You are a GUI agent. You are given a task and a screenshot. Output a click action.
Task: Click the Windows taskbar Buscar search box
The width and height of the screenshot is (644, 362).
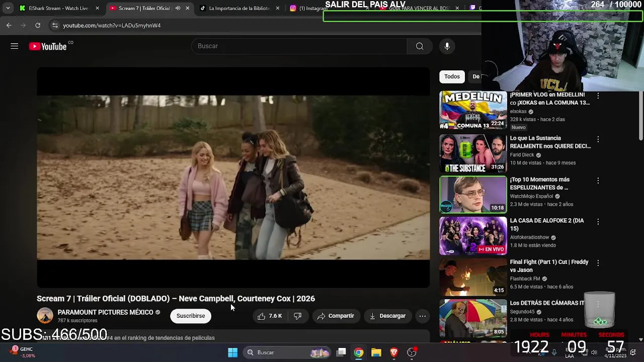tap(288, 352)
